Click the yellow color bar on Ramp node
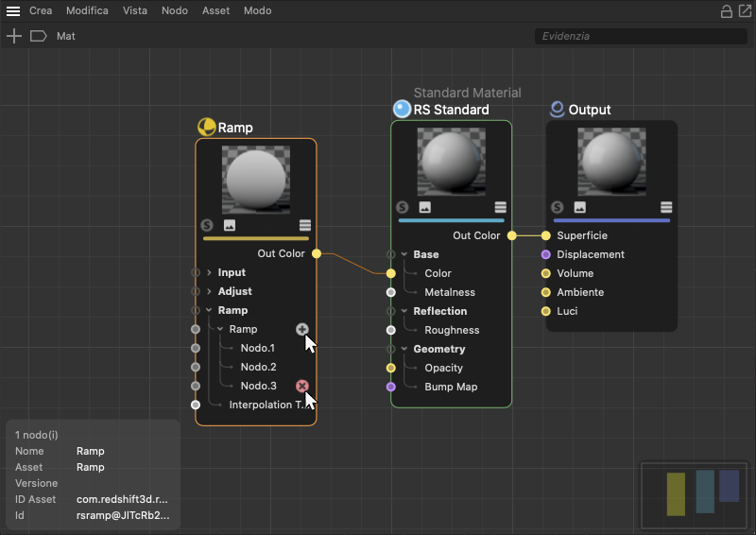The image size is (756, 535). 256,238
